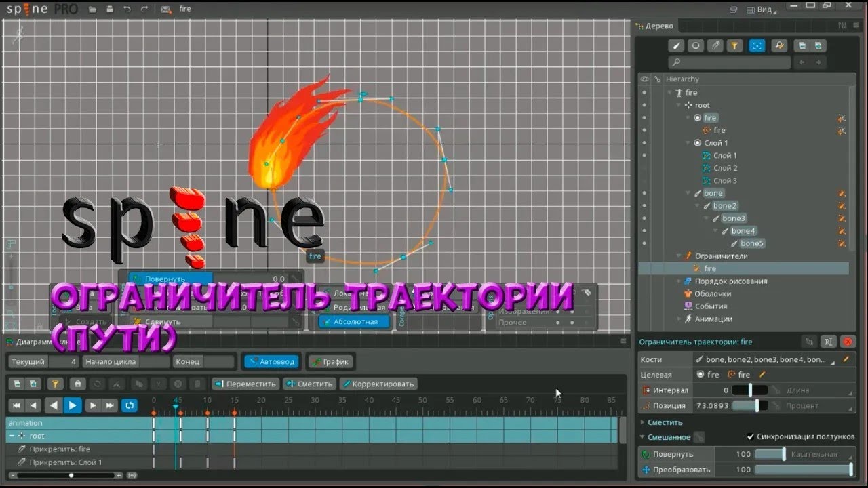The image size is (868, 488).
Task: Click the Корректировать button
Action: tap(378, 384)
